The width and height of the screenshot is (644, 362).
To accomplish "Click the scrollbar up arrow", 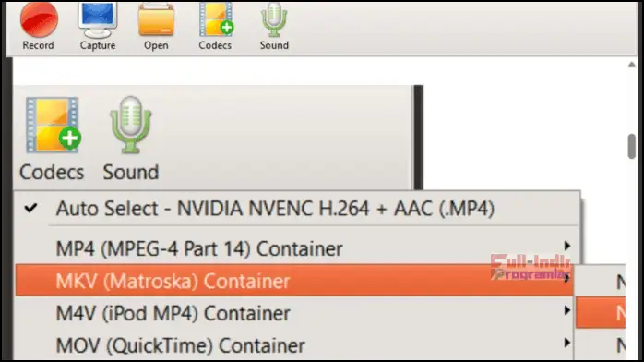I will [x=632, y=65].
